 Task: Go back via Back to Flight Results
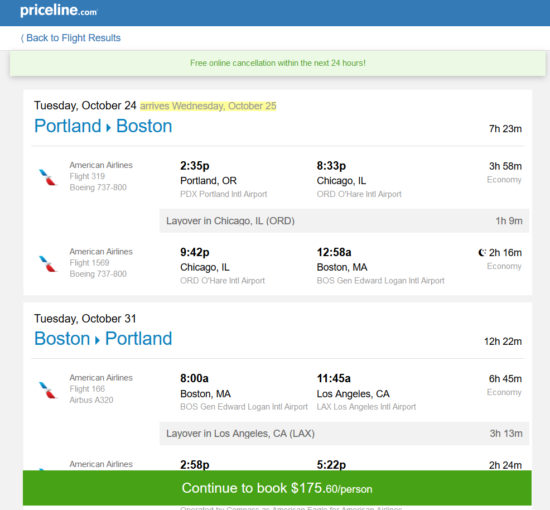(71, 38)
